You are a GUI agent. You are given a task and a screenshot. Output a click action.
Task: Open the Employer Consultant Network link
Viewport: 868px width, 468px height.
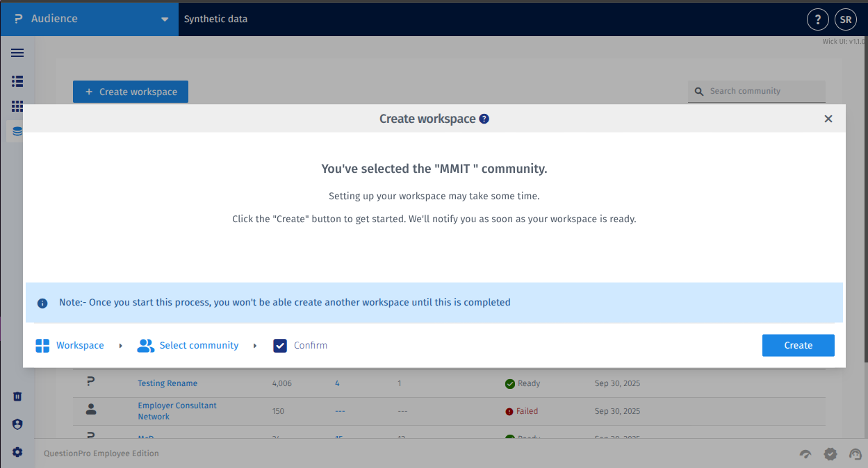pyautogui.click(x=177, y=411)
